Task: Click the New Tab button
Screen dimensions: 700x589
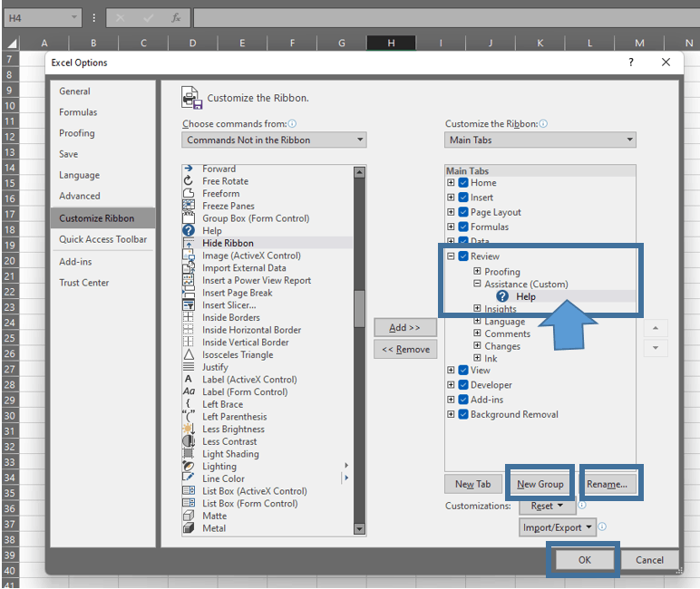Action: pos(473,484)
